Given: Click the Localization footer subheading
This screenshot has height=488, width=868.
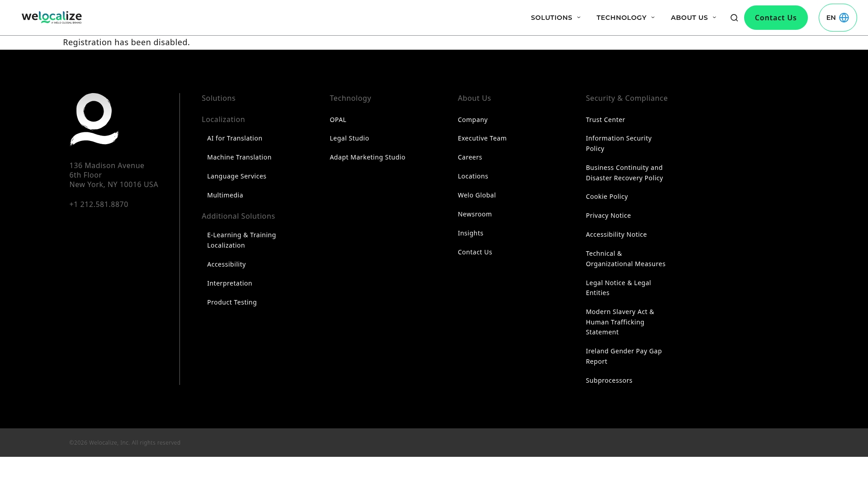Looking at the screenshot, I should (x=223, y=119).
